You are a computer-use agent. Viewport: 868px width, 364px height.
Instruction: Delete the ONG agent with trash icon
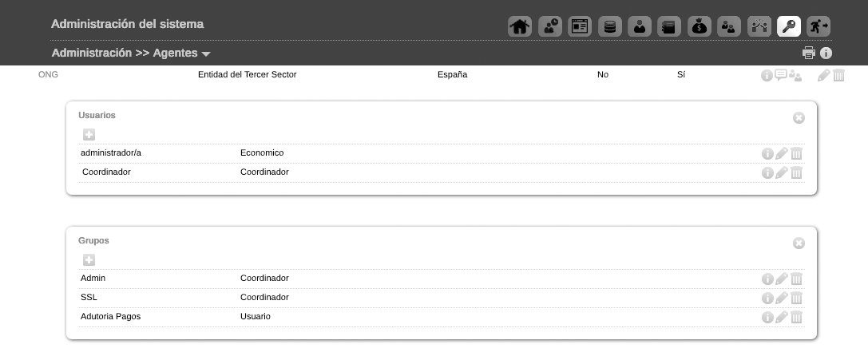click(x=839, y=76)
